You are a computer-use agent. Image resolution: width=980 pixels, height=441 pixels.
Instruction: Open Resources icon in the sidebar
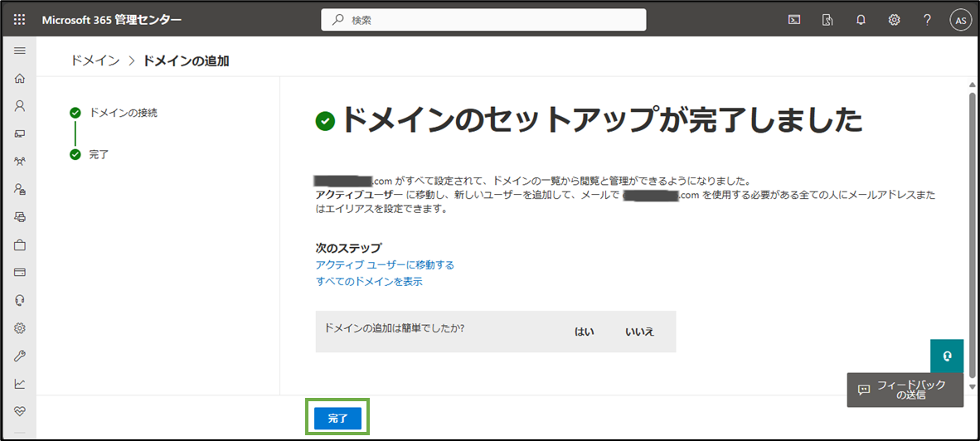[x=19, y=216]
